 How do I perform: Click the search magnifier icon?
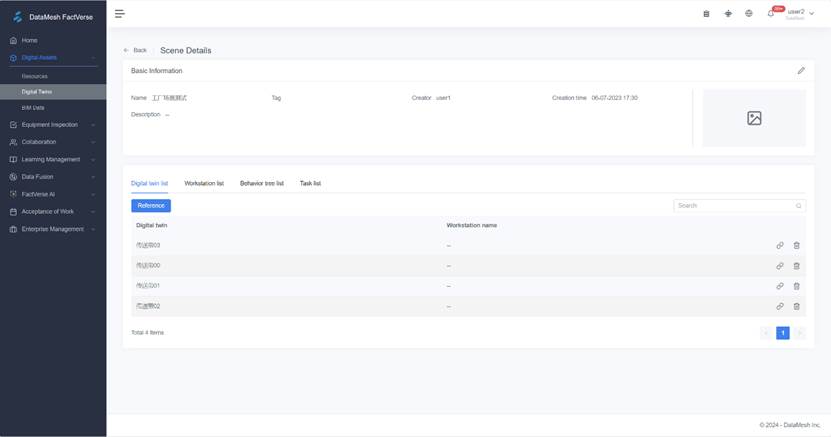click(799, 206)
